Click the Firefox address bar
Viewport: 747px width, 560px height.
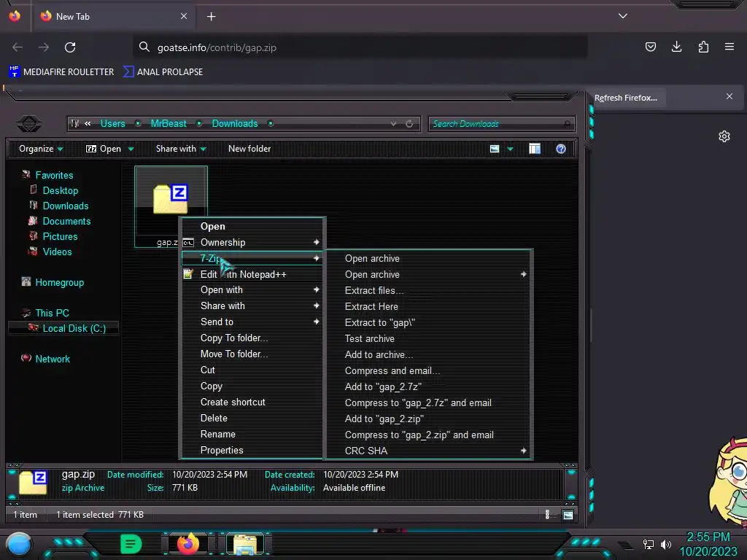(x=360, y=47)
